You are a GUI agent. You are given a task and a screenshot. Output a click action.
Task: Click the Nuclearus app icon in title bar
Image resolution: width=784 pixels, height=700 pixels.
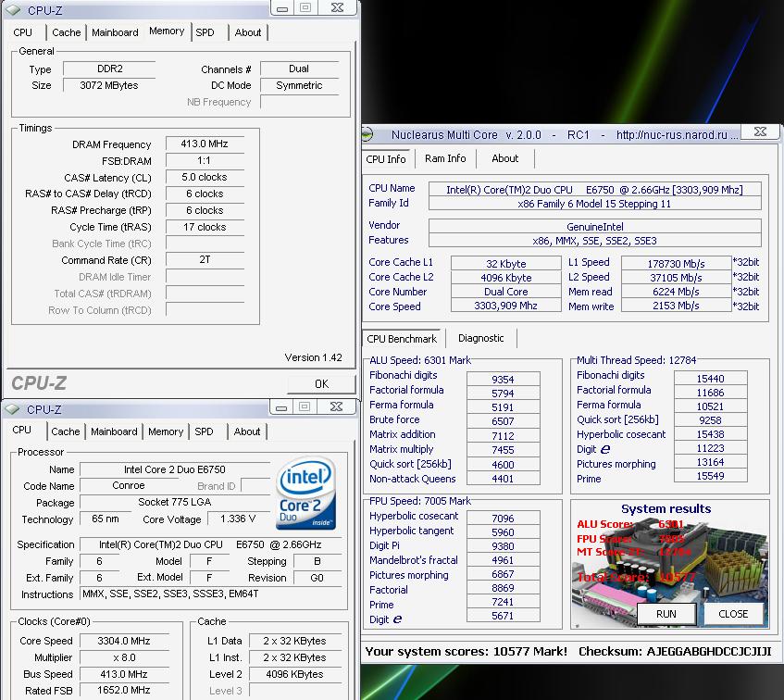[367, 134]
